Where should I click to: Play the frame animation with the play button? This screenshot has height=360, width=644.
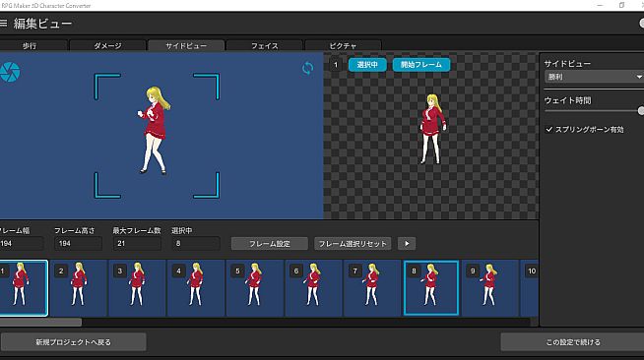[x=407, y=244]
